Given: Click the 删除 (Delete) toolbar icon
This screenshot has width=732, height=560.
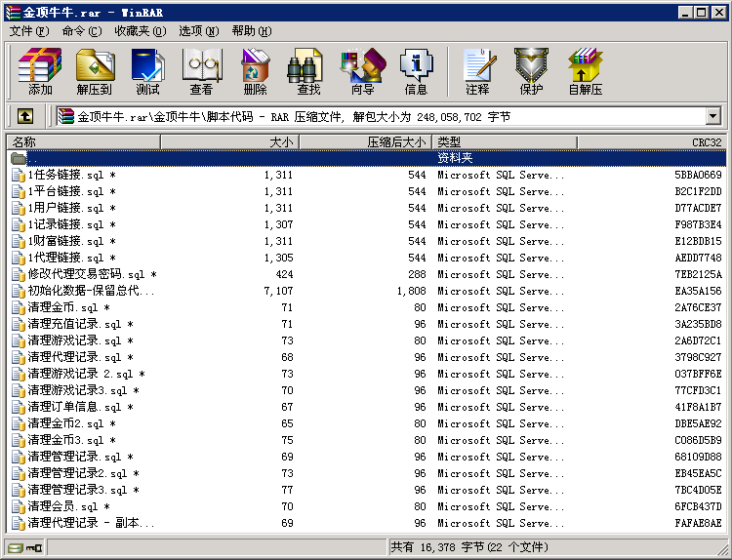Looking at the screenshot, I should (x=255, y=71).
